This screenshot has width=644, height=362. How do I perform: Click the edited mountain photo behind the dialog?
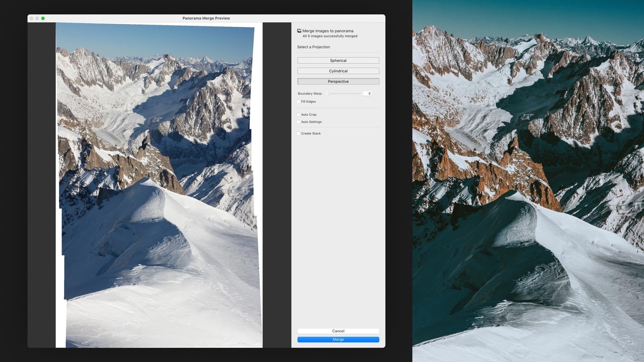[x=528, y=181]
